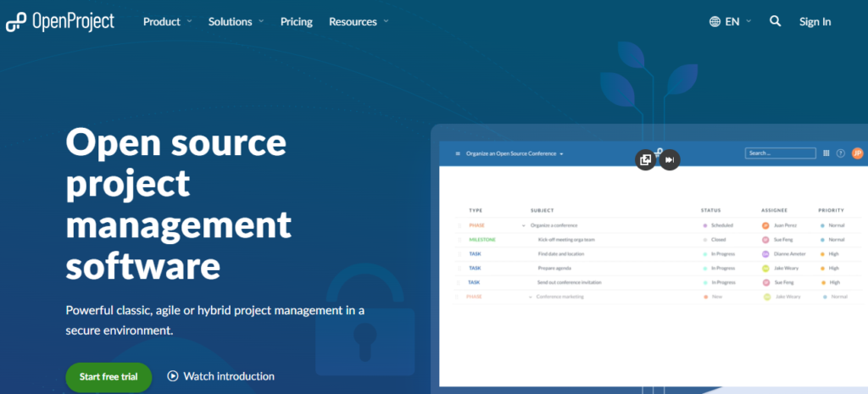This screenshot has width=868, height=394.
Task: Collapse the Conference marketing phase
Action: point(530,297)
